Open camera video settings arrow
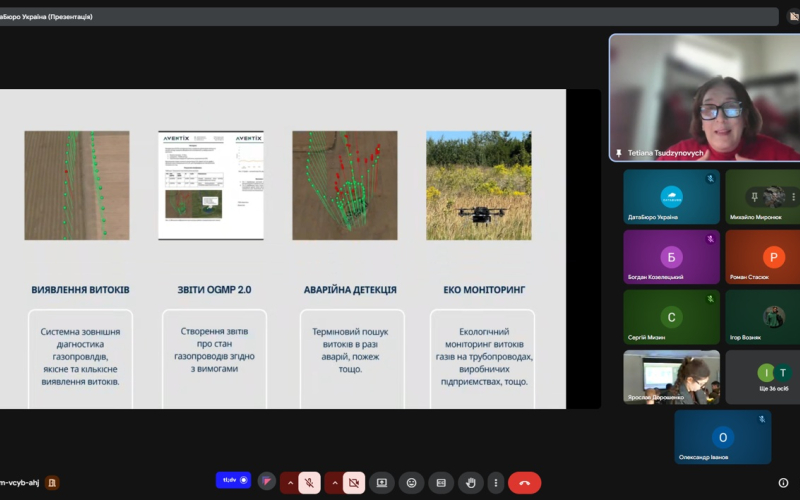Image resolution: width=800 pixels, height=500 pixels. tap(334, 483)
